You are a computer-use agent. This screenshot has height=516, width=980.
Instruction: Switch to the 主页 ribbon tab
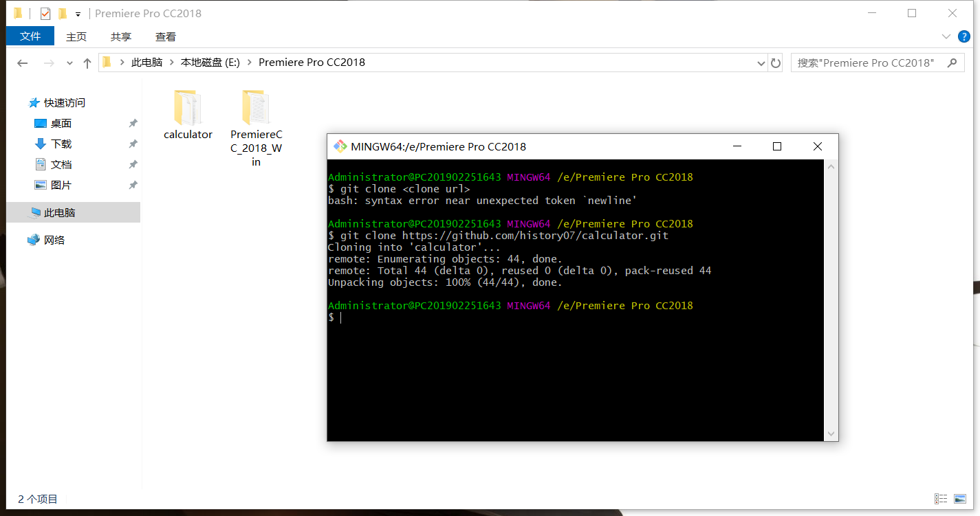point(76,36)
